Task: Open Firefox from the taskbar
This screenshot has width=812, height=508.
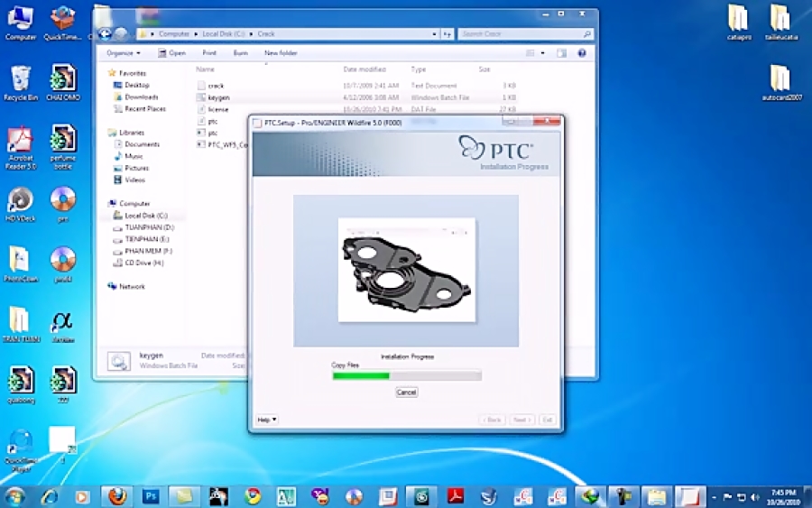Action: click(117, 497)
